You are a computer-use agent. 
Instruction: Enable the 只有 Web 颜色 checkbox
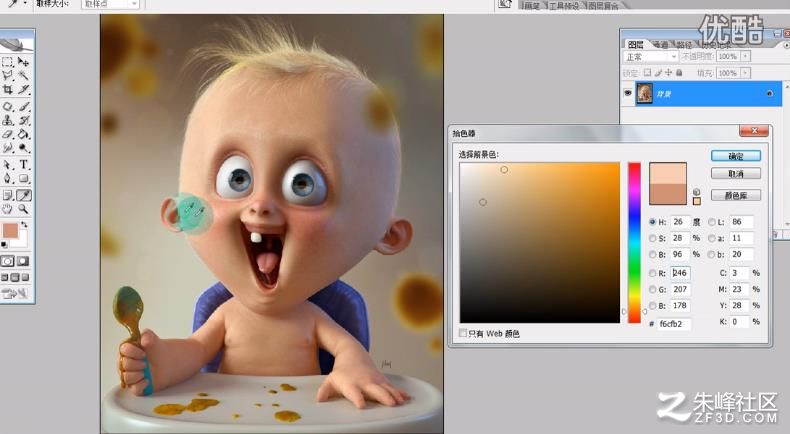pos(463,333)
